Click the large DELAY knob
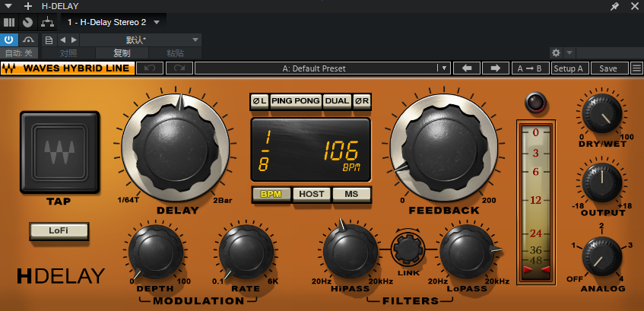Image resolution: width=644 pixels, height=311 pixels. 176,147
